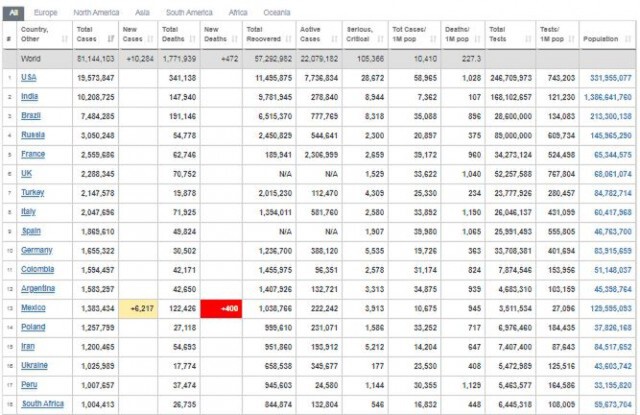Click USA population 331,955,077 link

pyautogui.click(x=611, y=78)
